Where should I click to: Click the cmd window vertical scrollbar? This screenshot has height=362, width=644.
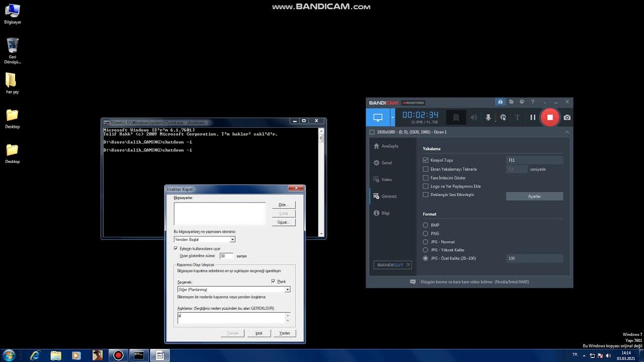[x=321, y=182]
